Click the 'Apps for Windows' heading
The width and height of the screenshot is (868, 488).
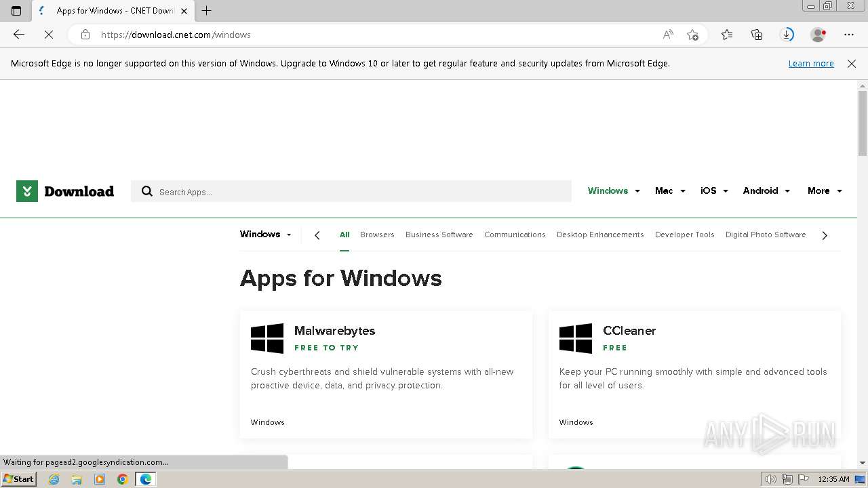[341, 279]
